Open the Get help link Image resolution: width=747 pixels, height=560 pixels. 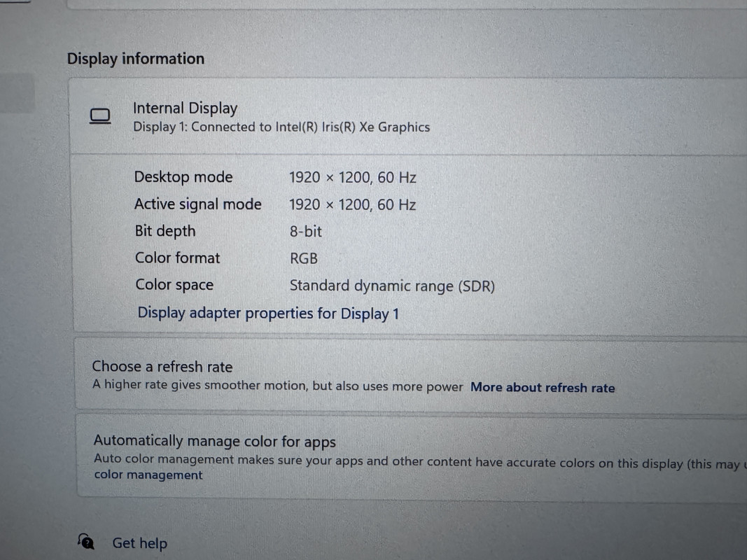140,543
